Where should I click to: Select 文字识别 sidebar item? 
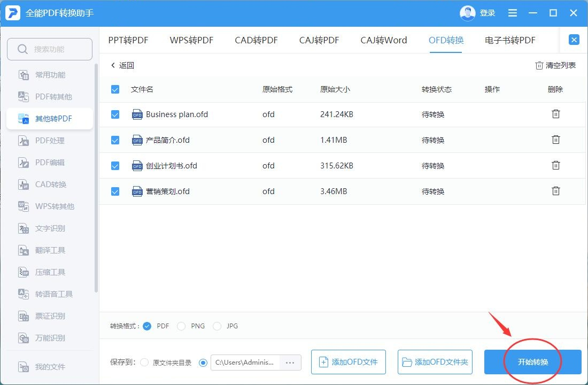(50, 228)
